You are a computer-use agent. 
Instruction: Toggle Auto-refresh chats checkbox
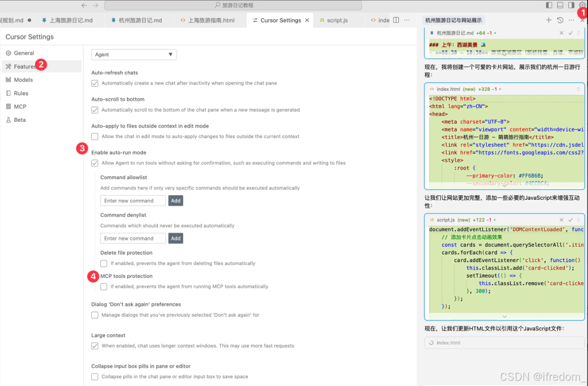95,83
